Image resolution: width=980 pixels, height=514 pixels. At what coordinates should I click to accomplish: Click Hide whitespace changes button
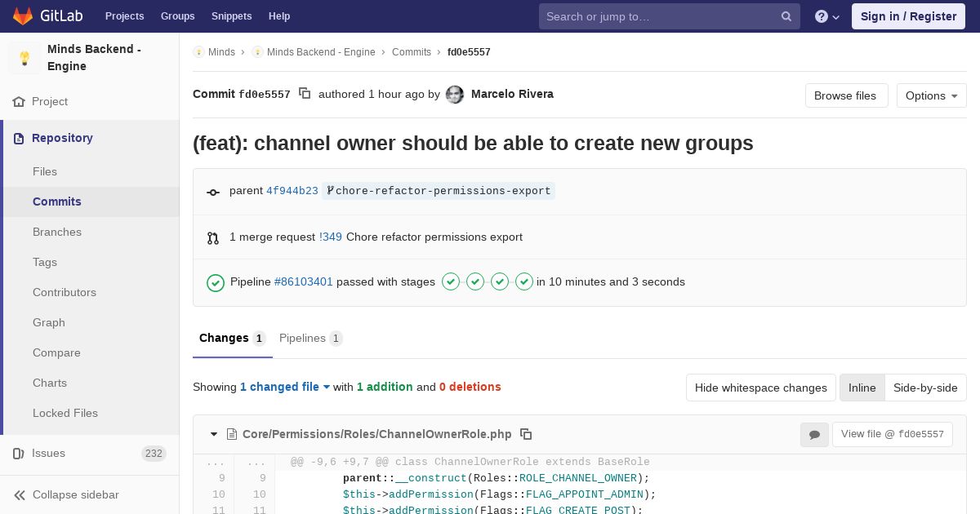(x=761, y=388)
